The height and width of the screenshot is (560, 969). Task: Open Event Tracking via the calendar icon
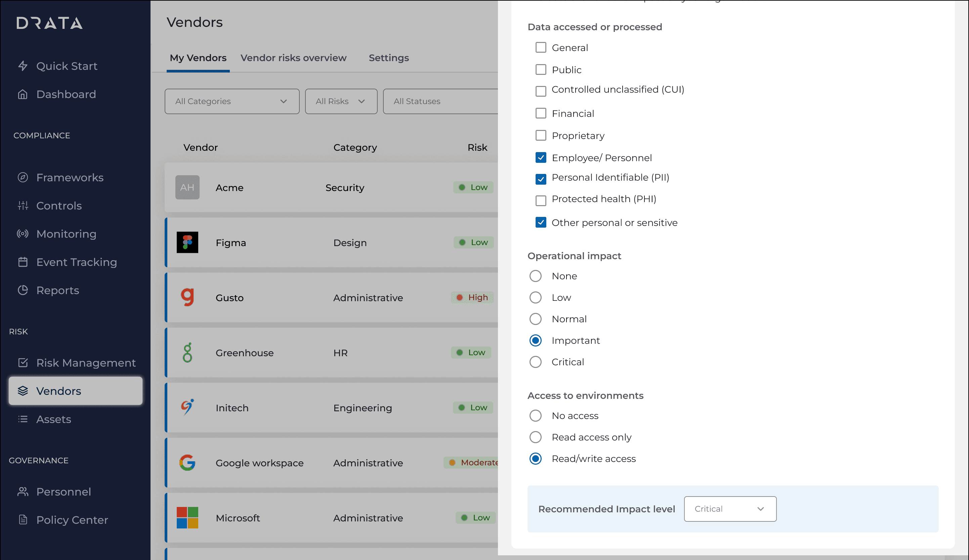23,262
